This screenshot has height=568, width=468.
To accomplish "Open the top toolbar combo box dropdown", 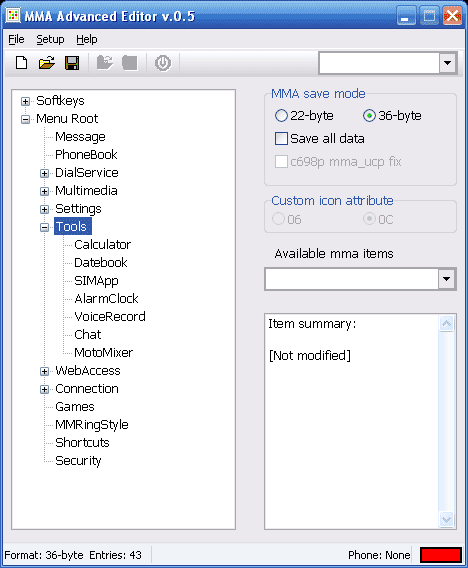I will pos(448,63).
